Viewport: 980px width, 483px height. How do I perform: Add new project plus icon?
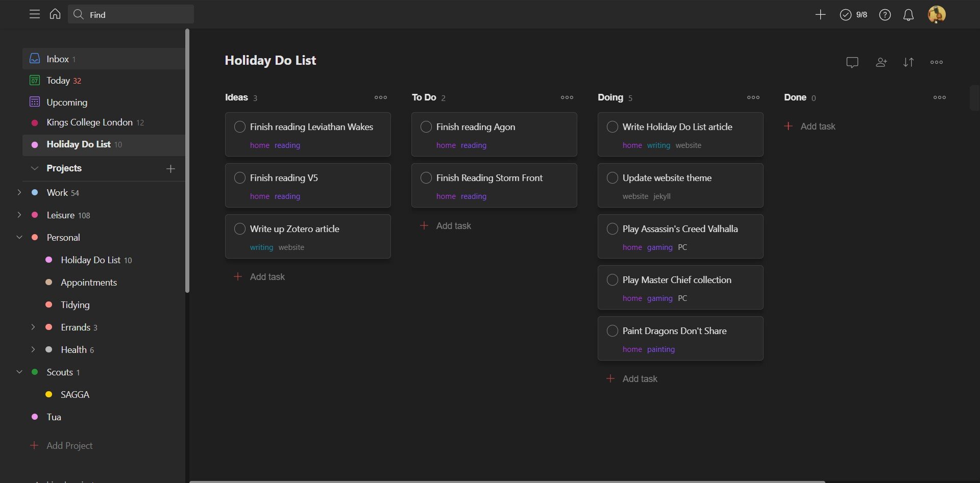coord(170,169)
